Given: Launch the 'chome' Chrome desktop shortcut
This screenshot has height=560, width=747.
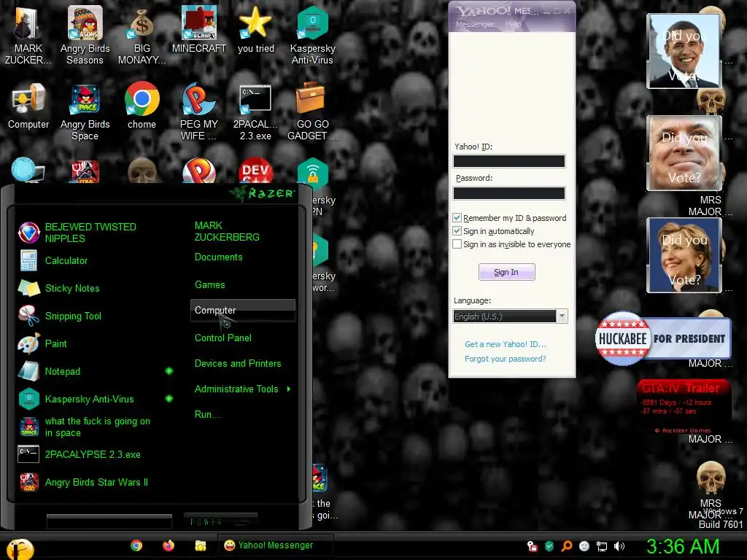Looking at the screenshot, I should [x=142, y=106].
